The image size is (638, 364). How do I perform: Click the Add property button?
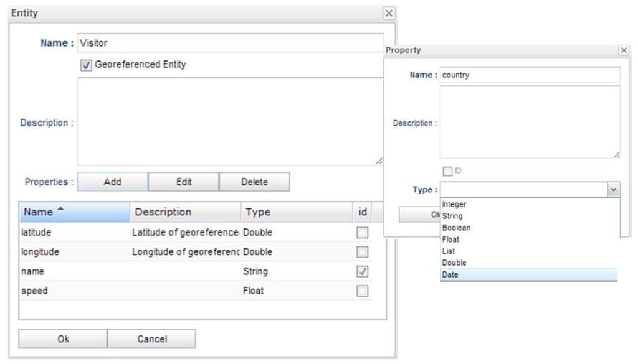coord(112,182)
